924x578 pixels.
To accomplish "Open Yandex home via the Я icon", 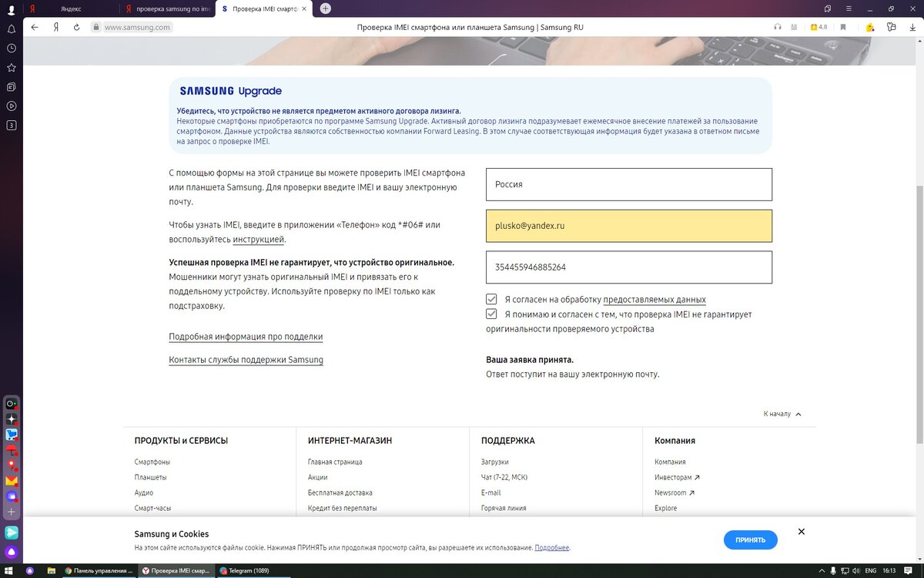I will click(56, 27).
